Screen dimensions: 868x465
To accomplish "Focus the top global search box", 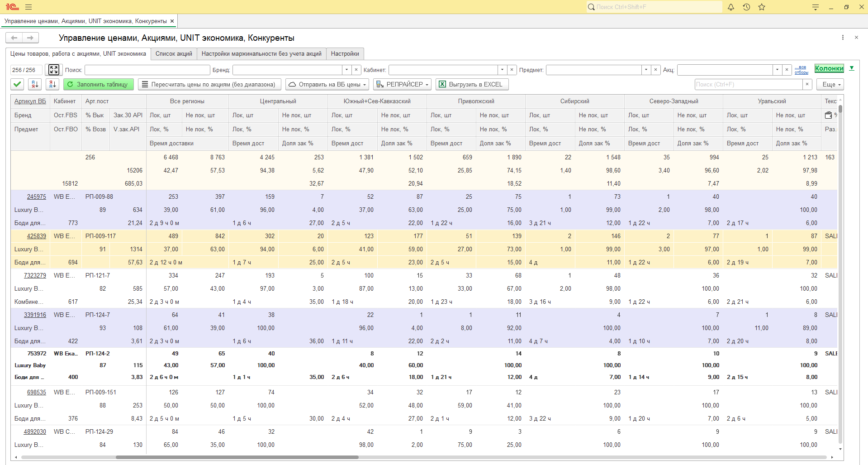I will tap(654, 7).
